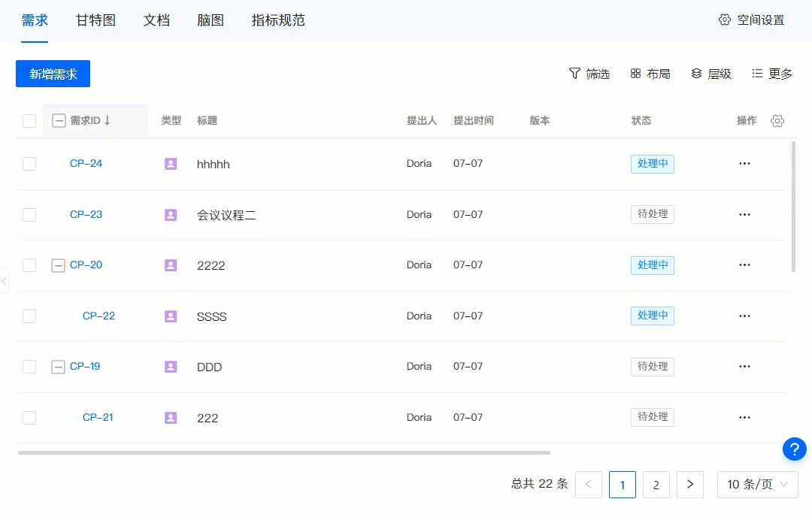Open the table column settings gear
Viewport: 812px width, 517px height.
[x=777, y=121]
